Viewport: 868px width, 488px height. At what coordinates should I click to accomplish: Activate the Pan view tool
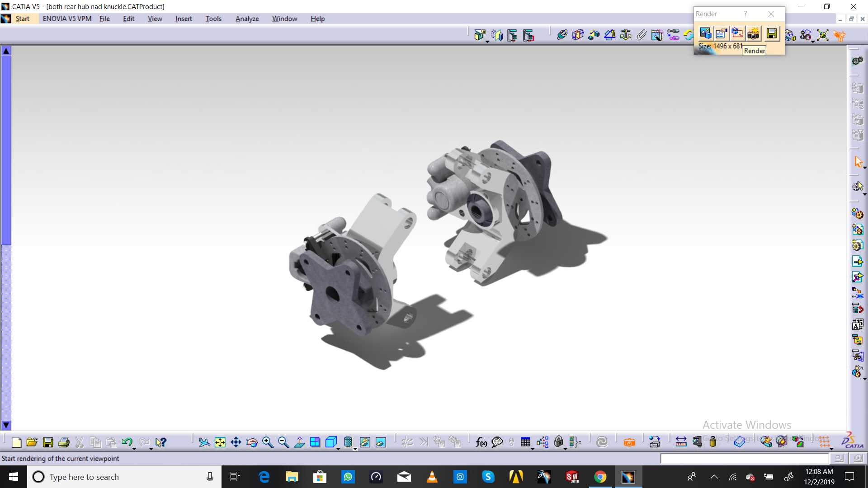pos(236,442)
